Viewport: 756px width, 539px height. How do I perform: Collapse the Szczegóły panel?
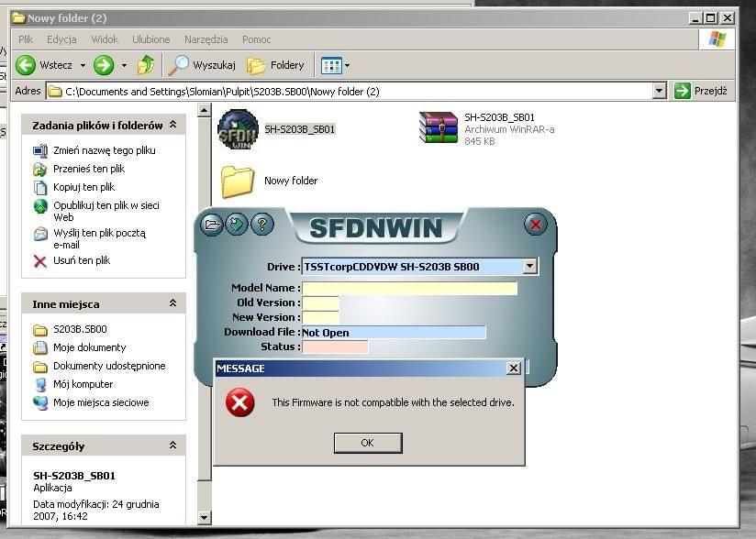(173, 445)
